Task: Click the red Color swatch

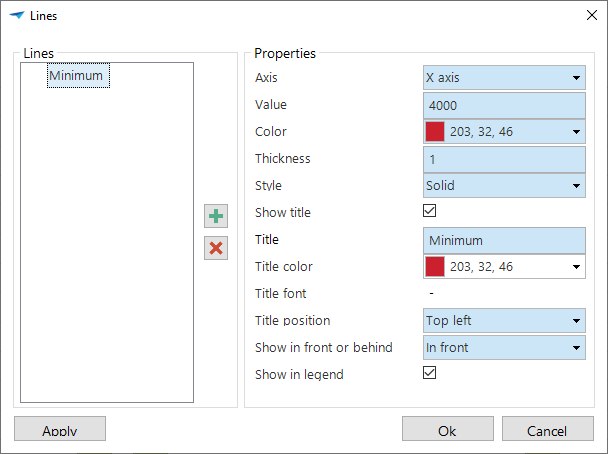Action: click(435, 132)
